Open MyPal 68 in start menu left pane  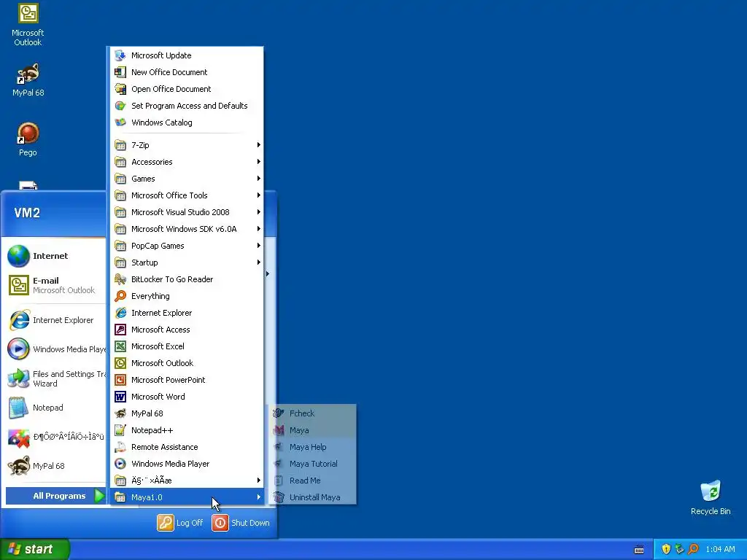pos(55,466)
